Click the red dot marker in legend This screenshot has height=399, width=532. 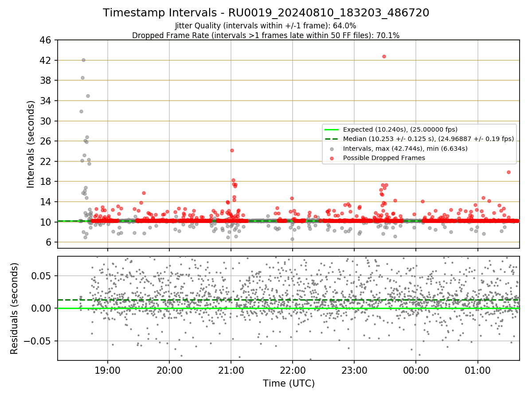point(332,158)
